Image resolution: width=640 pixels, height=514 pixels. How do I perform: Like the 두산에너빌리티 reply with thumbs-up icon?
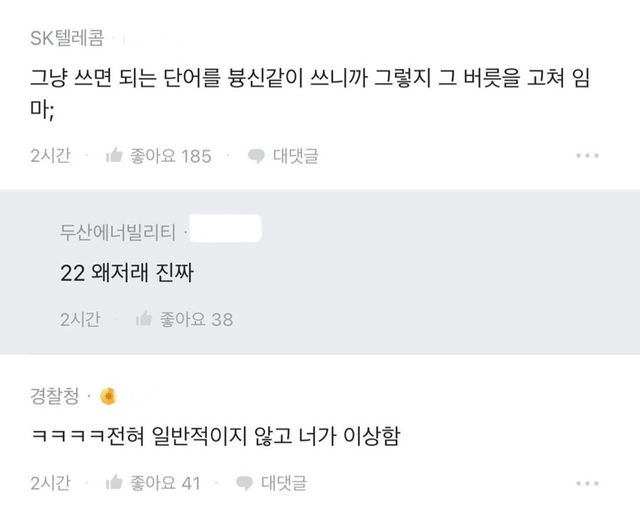143,319
